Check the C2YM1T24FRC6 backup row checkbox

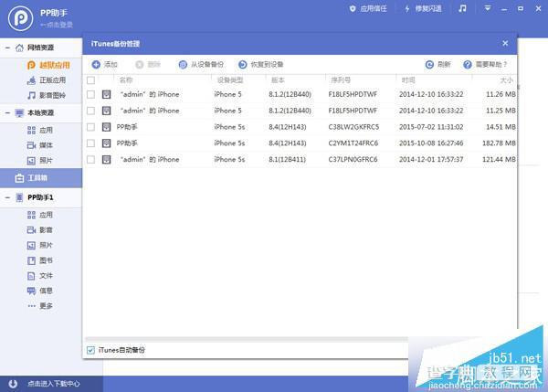click(x=90, y=143)
